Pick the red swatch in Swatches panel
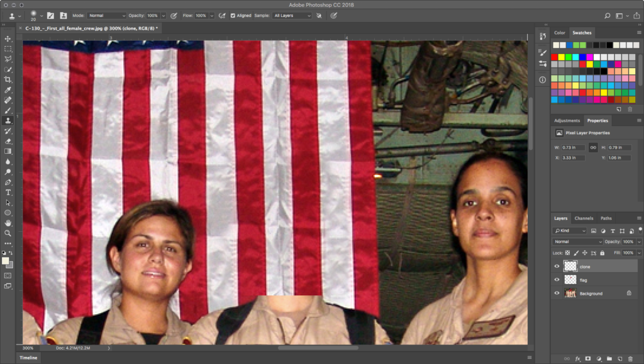Image resolution: width=644 pixels, height=364 pixels. (555, 57)
